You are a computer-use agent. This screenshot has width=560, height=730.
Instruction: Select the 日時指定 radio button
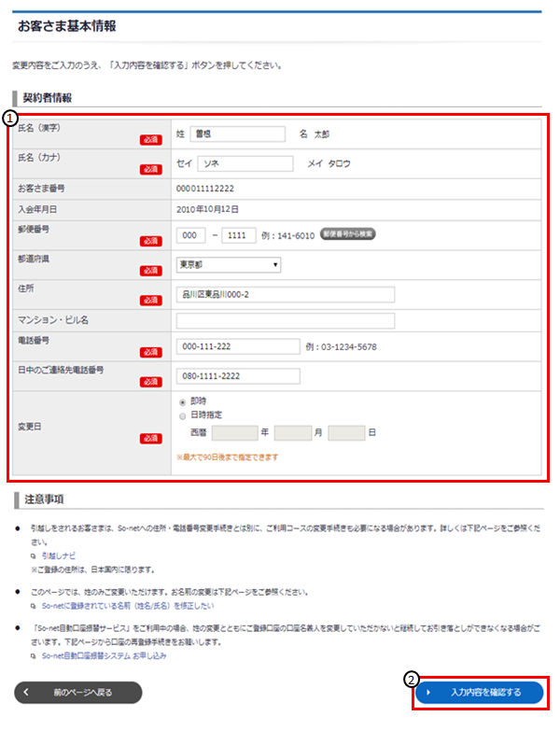point(181,414)
